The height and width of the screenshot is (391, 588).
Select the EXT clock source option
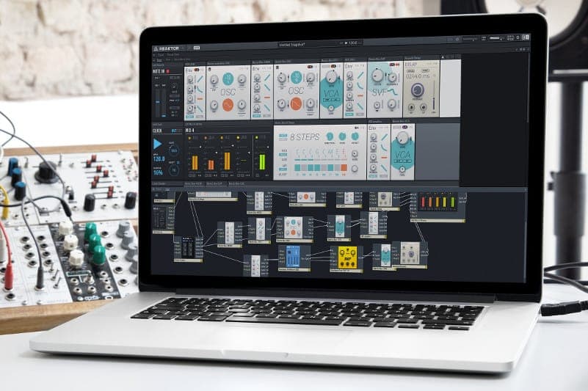click(x=179, y=131)
